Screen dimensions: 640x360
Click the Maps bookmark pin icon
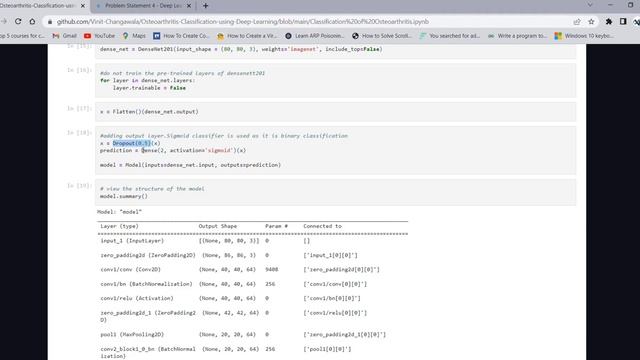(126, 36)
